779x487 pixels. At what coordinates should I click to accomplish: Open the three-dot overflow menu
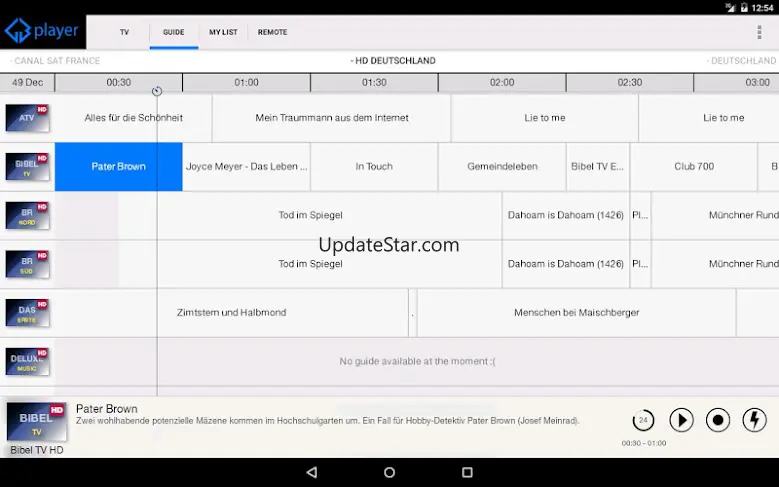tap(759, 32)
